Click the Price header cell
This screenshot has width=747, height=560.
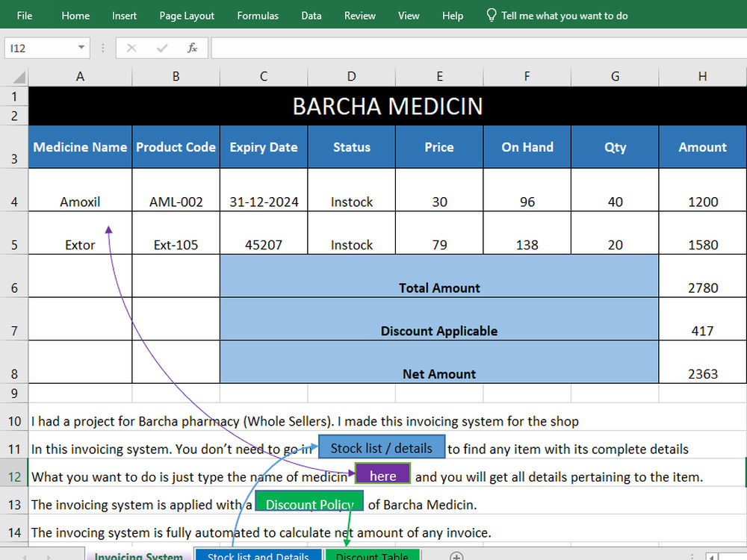click(439, 147)
